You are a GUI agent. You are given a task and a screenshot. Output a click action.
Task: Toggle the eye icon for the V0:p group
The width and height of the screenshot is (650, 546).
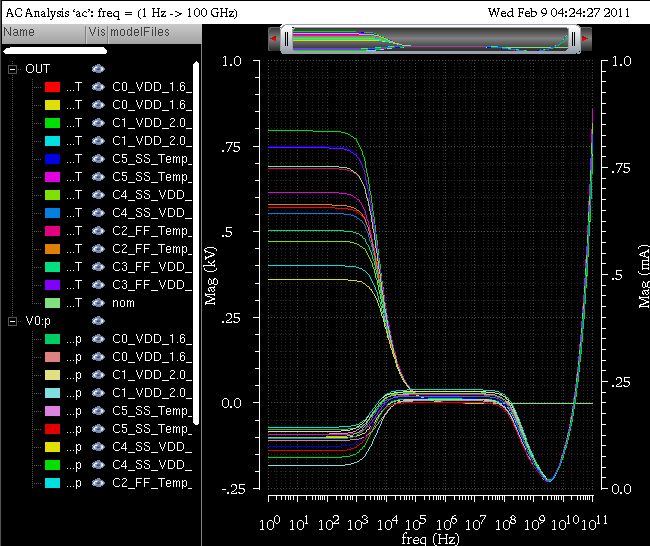(x=98, y=321)
